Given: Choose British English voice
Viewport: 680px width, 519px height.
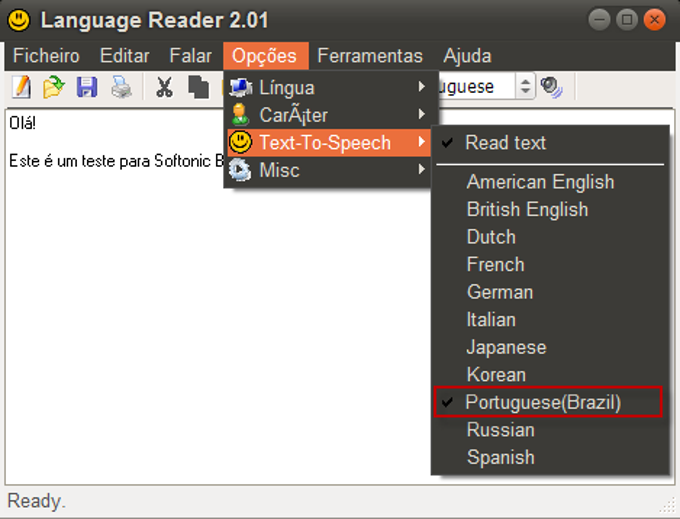Looking at the screenshot, I should pyautogui.click(x=550, y=209).
